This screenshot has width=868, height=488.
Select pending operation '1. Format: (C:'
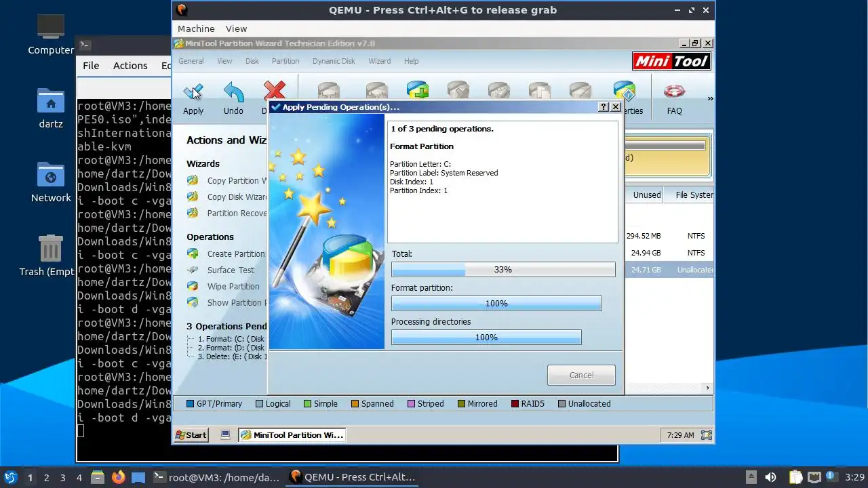click(231, 339)
